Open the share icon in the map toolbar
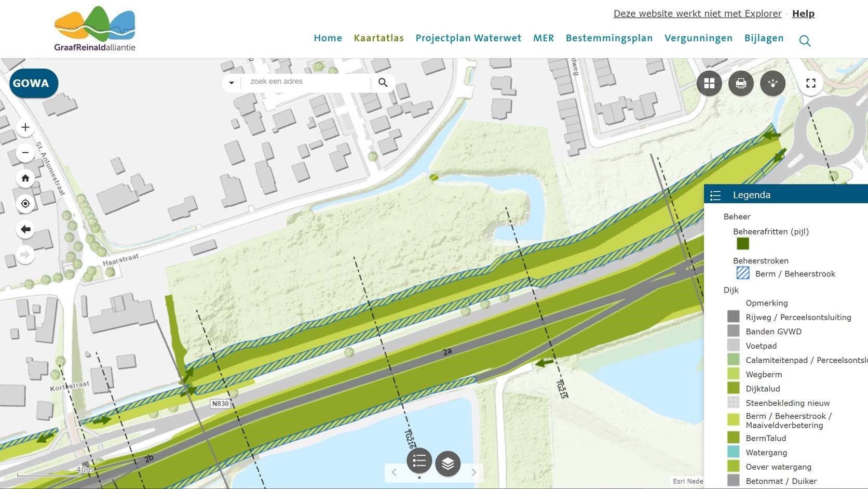 (772, 83)
